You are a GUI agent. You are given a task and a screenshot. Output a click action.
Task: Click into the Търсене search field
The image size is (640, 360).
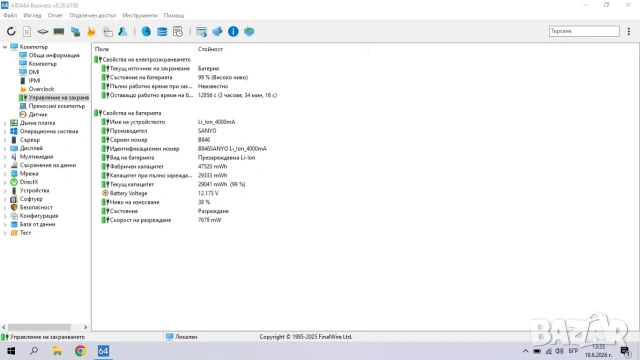(x=584, y=31)
